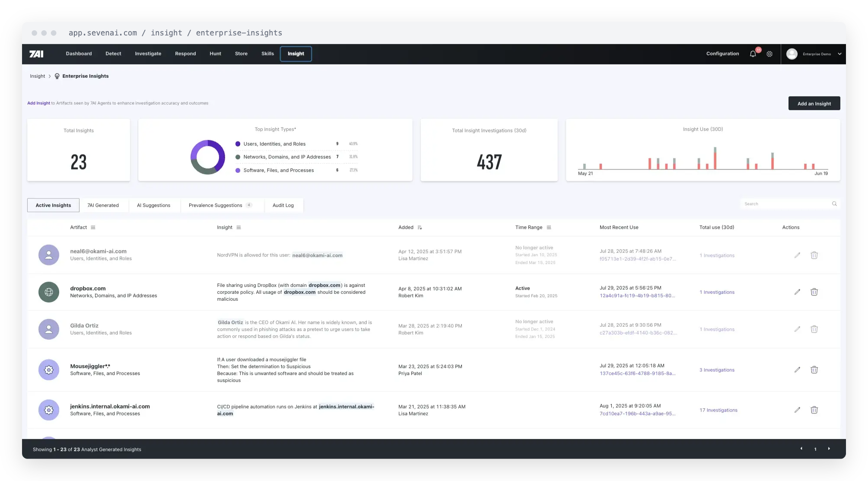Screen dimensions: 868x481
Task: Click the 7AI logo
Action: 36,54
